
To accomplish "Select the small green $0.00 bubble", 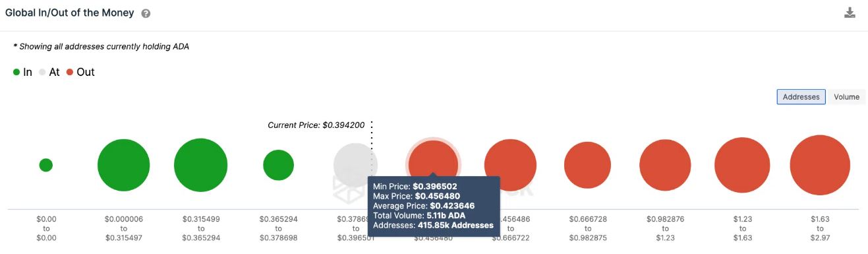I will (x=45, y=165).
